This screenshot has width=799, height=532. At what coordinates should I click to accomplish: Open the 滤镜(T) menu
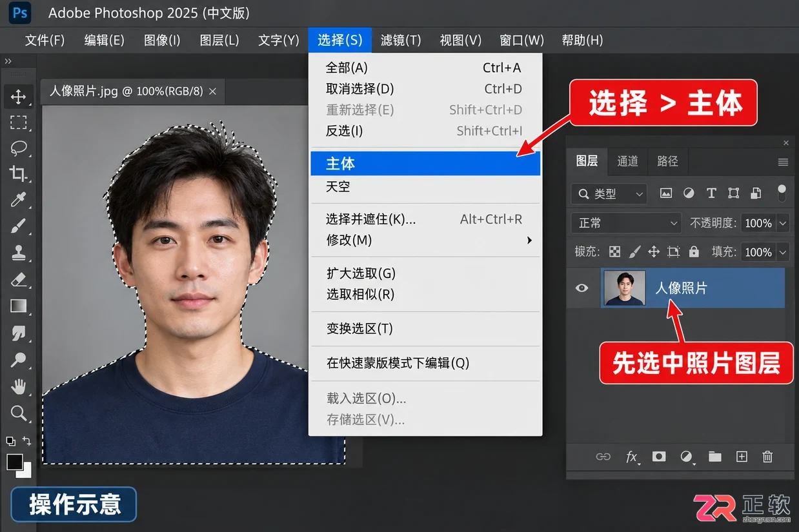(401, 40)
